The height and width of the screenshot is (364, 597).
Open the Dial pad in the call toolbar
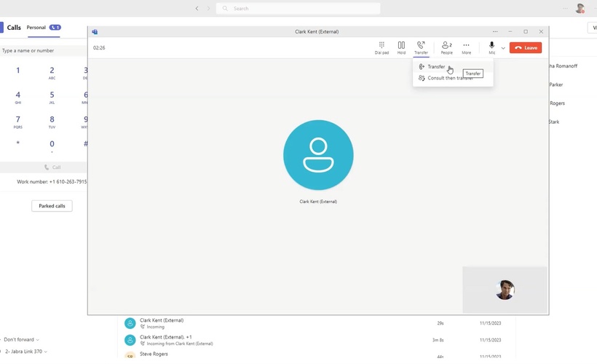coord(381,48)
